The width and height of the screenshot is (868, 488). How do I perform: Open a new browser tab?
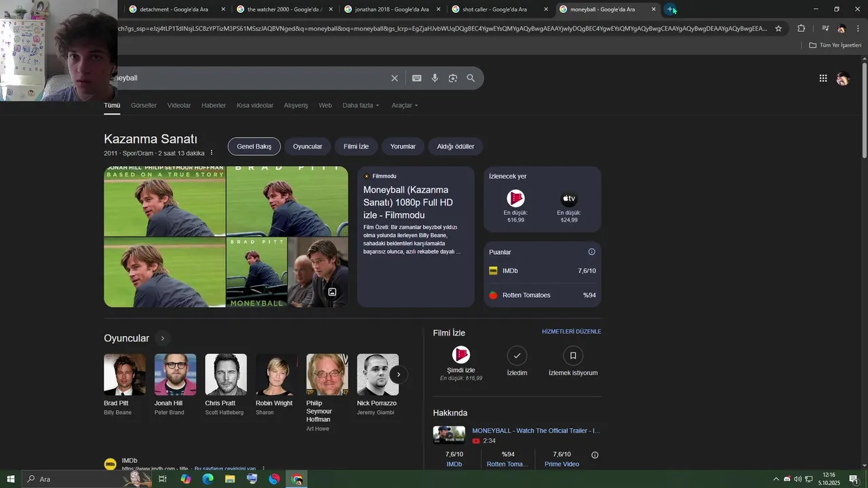click(x=670, y=9)
